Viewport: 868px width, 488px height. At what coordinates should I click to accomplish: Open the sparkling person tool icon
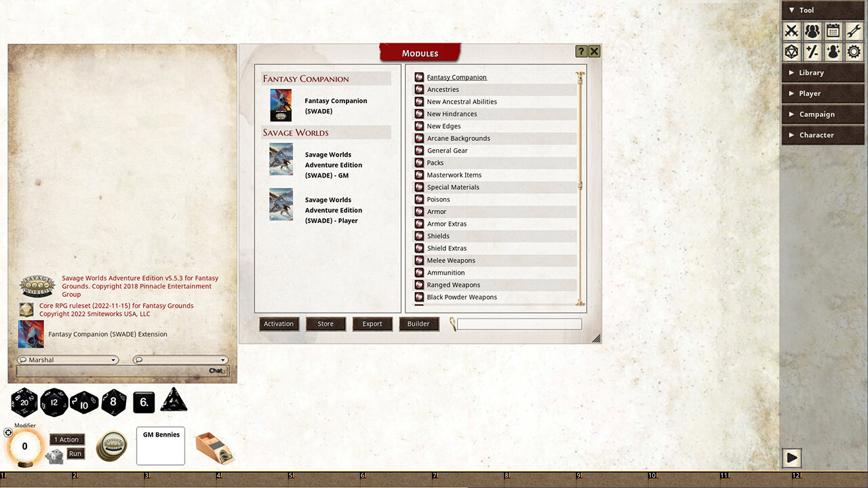(x=833, y=52)
